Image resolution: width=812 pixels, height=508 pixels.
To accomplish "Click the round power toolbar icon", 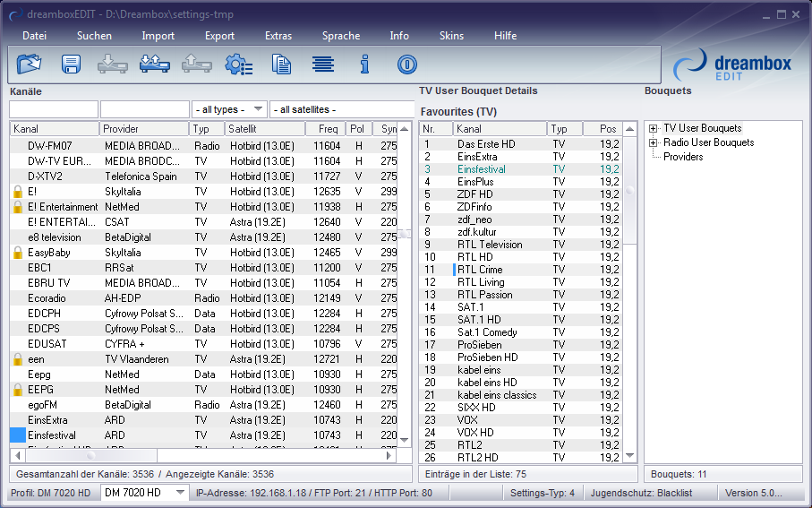I will click(x=407, y=65).
